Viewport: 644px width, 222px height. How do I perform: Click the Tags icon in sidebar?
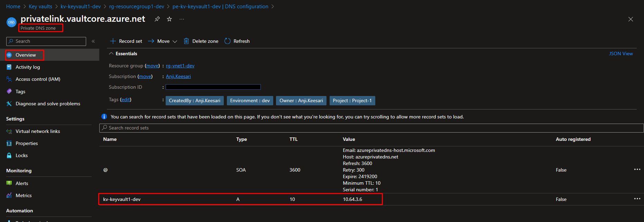point(9,91)
